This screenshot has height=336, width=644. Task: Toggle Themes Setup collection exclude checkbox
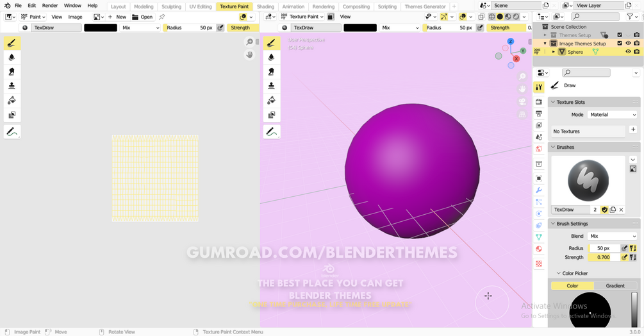pos(620,35)
